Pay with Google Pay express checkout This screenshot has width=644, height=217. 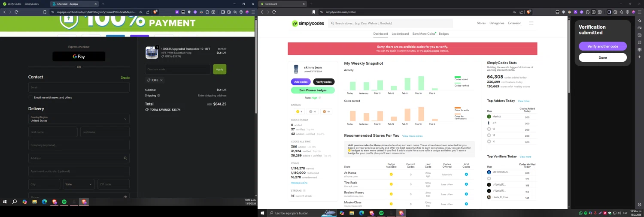pos(79,57)
